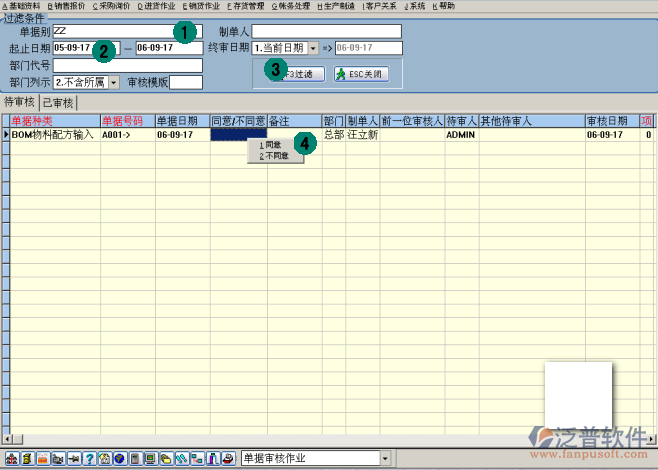Click the globe icon in bottom toolbar
658x470 pixels.
(x=120, y=459)
